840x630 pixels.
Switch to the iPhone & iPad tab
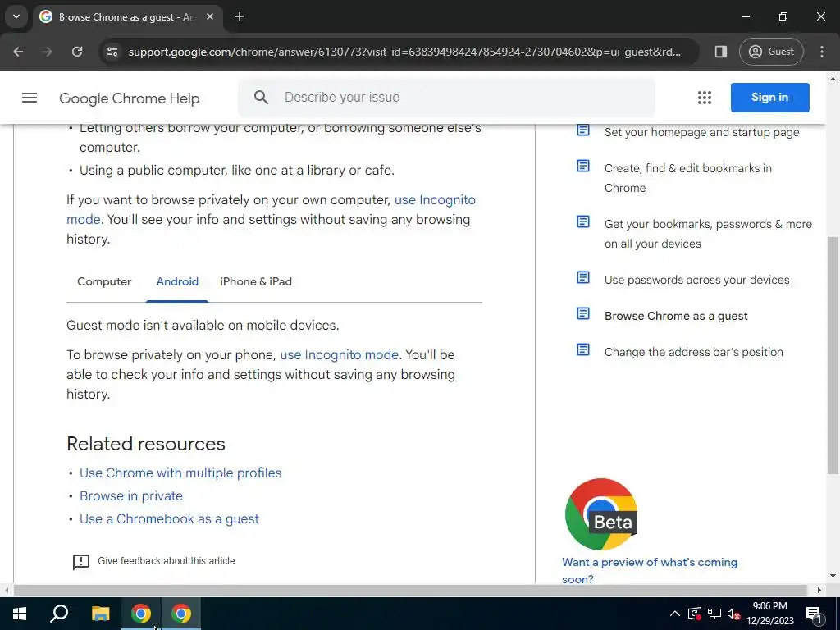coord(256,282)
